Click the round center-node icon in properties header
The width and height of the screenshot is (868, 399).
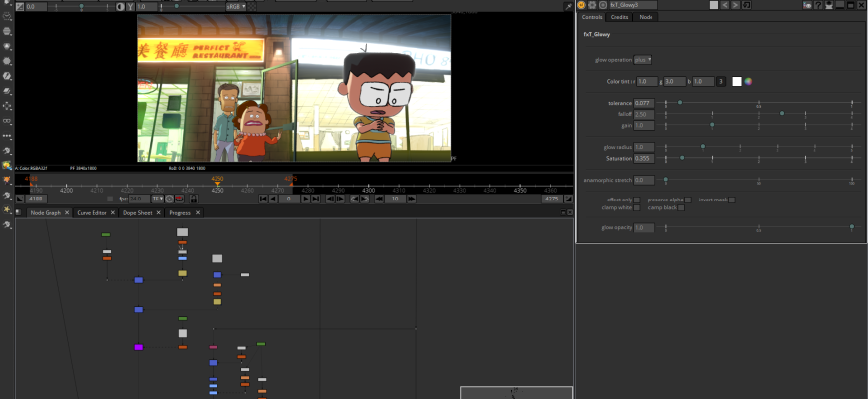(x=603, y=5)
